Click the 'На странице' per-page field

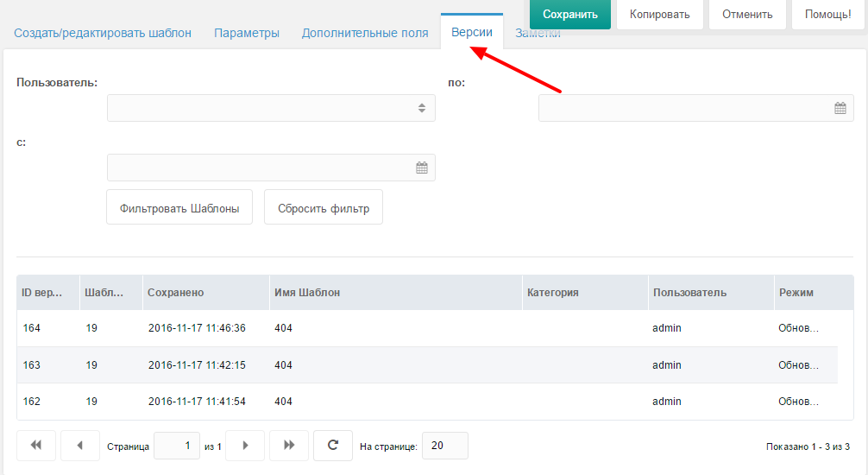445,446
